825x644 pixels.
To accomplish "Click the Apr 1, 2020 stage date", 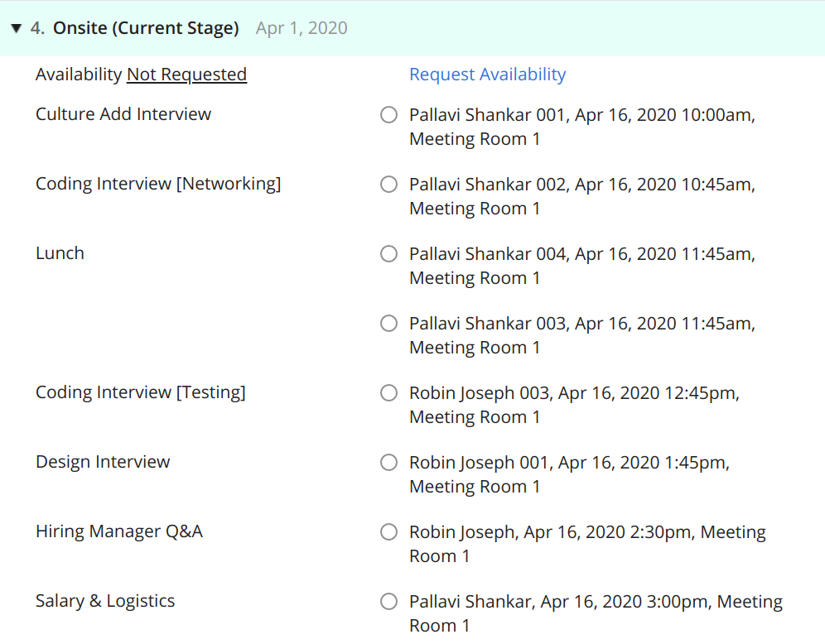I will coord(302,28).
